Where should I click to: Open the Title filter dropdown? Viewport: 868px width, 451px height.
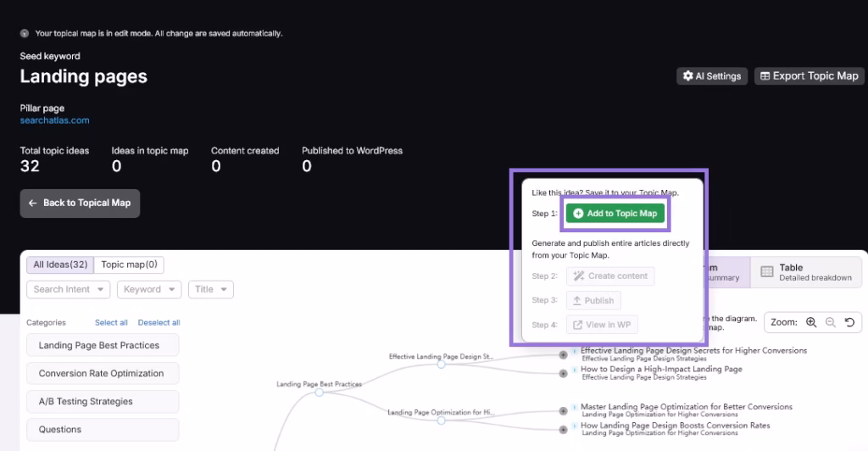210,289
